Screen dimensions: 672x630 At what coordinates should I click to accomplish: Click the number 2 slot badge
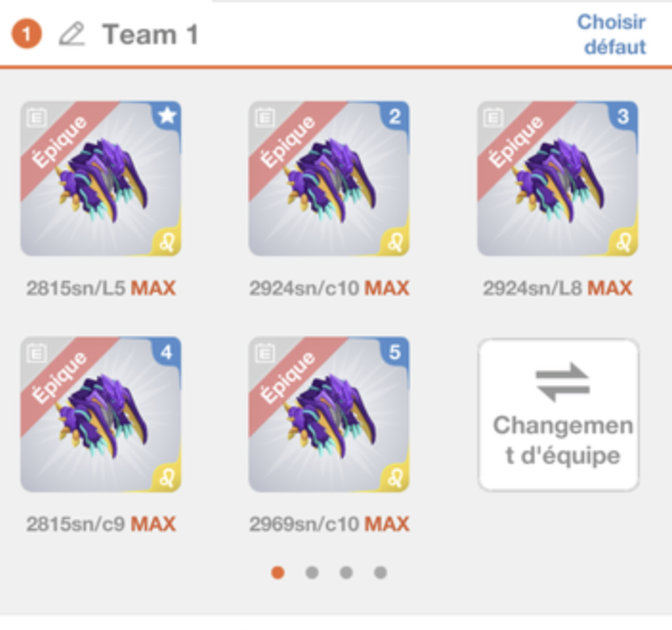click(x=395, y=116)
